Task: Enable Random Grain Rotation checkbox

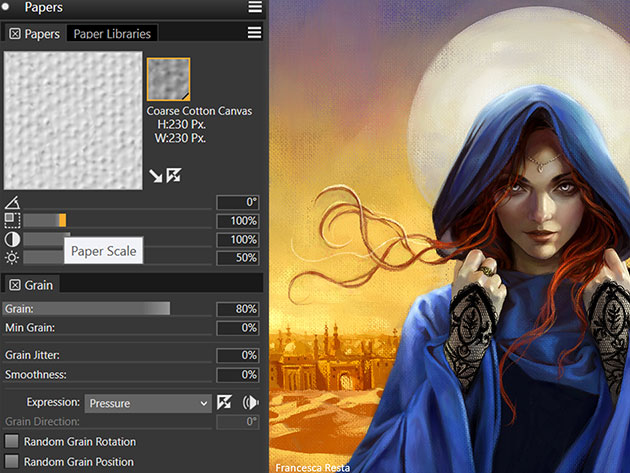Action: point(12,441)
